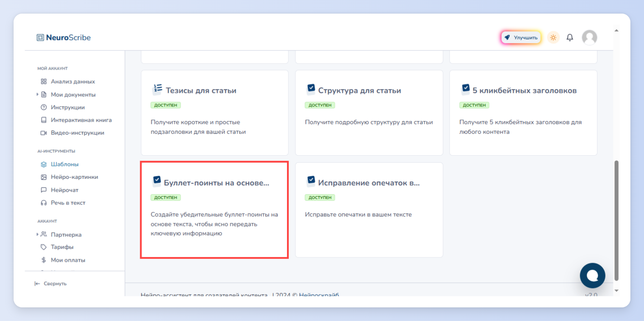Open Буллет-поинты на основе template title
The height and width of the screenshot is (321, 644).
[216, 183]
